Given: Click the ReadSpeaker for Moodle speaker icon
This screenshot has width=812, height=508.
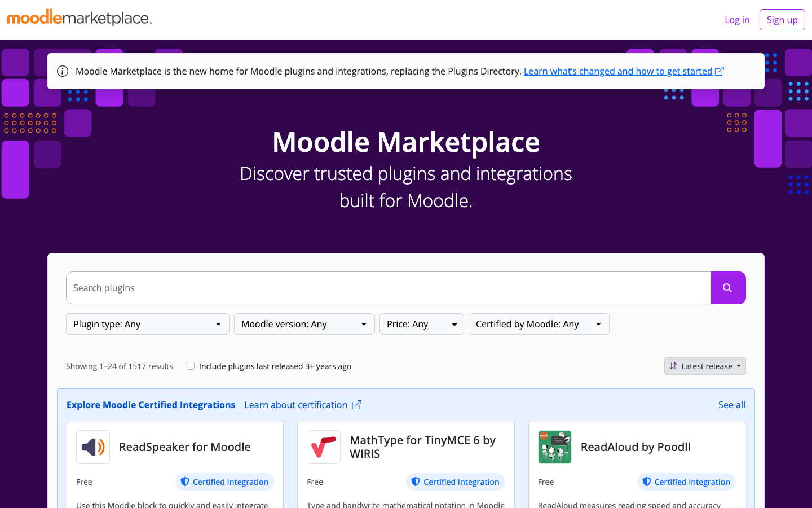Looking at the screenshot, I should click(x=93, y=447).
